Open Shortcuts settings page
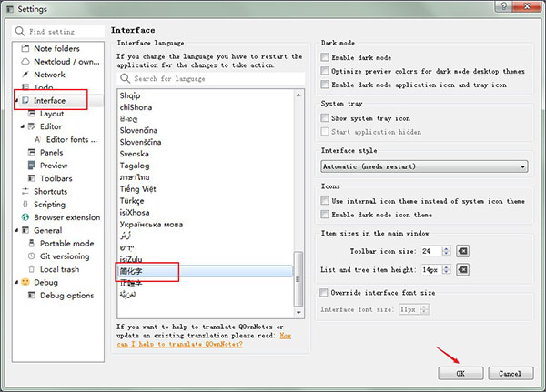This screenshot has width=546, height=392. 50,192
